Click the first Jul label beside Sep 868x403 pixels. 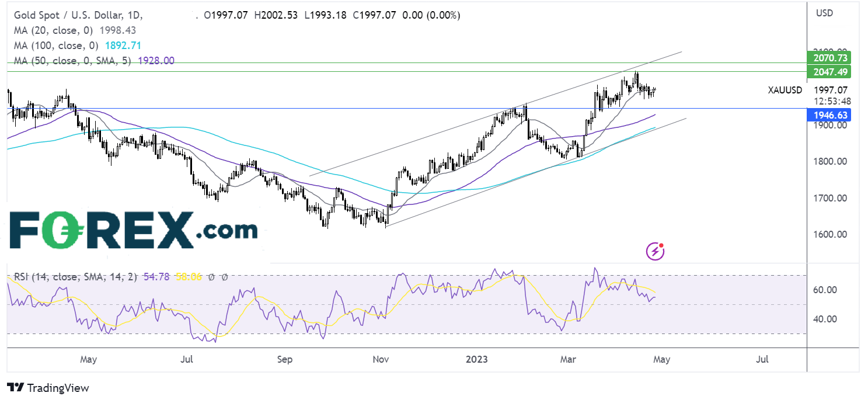pos(187,359)
